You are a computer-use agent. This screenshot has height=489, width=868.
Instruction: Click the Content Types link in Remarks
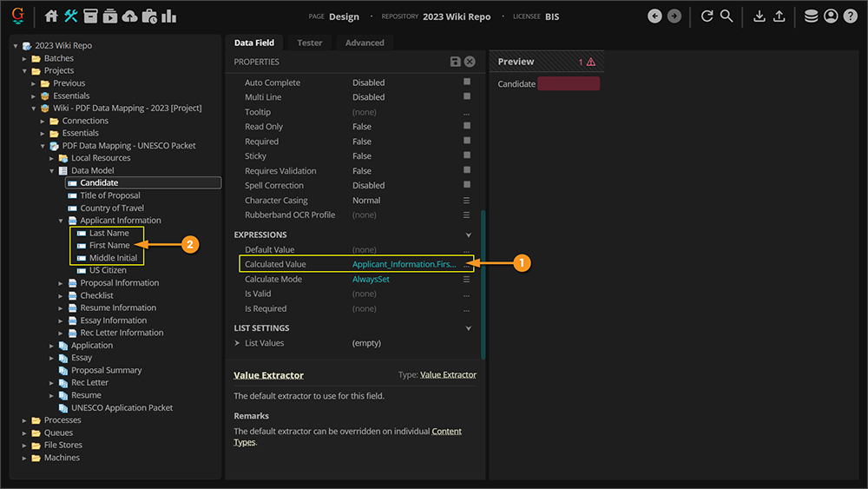pos(446,432)
